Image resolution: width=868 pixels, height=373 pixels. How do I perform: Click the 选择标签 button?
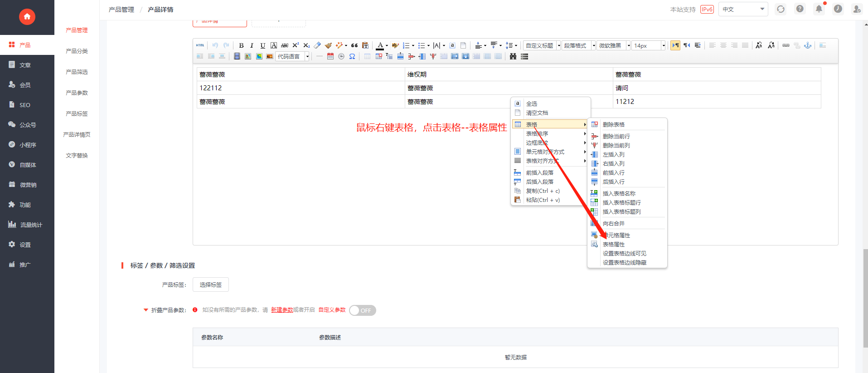tap(211, 285)
